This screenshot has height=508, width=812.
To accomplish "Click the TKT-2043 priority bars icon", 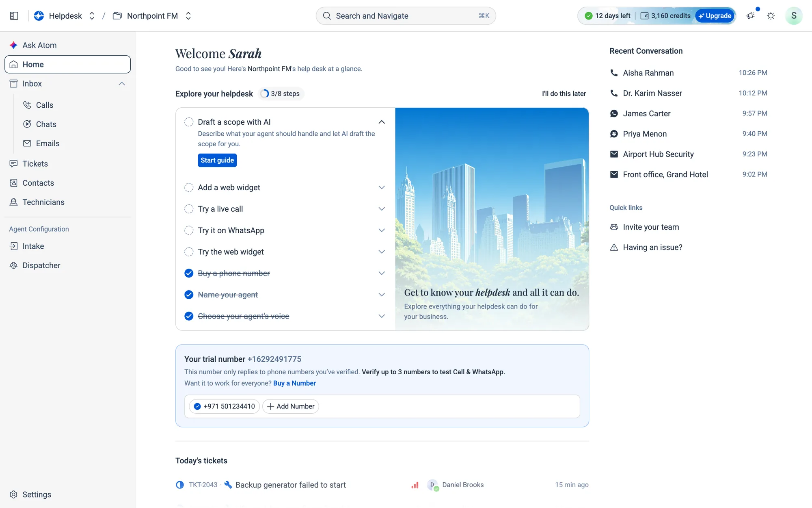I will (x=415, y=485).
